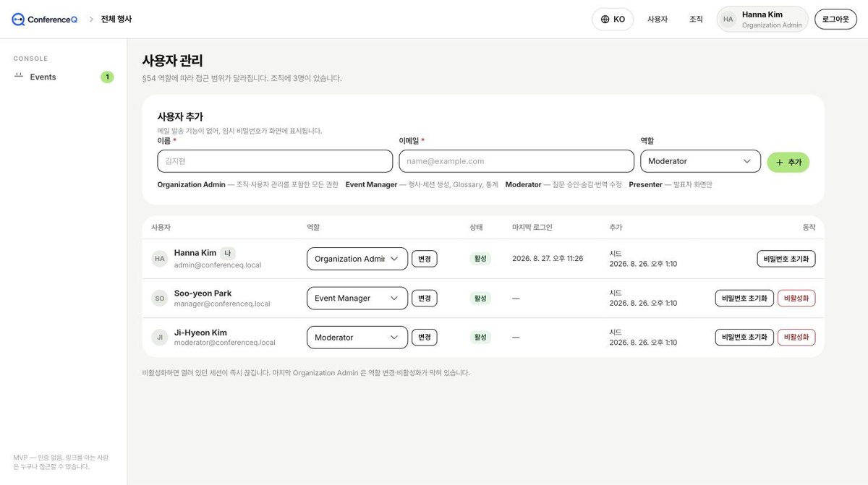Click the Presenter role description text
The width and height of the screenshot is (868, 485).
pyautogui.click(x=670, y=185)
